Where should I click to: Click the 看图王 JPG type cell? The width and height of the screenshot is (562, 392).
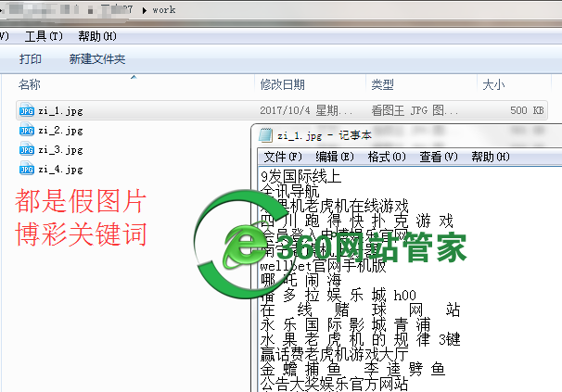point(415,110)
